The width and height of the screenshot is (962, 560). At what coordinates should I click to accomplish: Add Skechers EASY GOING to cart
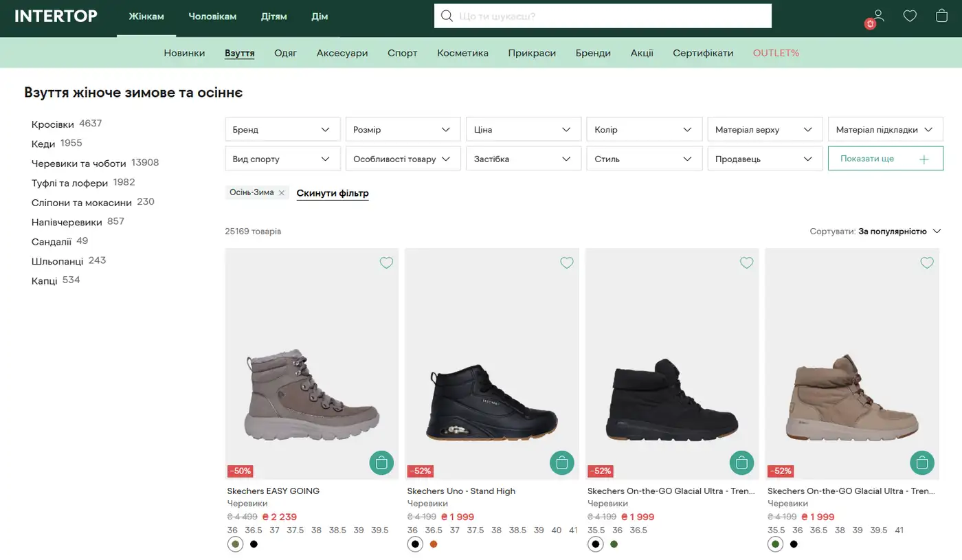(x=381, y=462)
